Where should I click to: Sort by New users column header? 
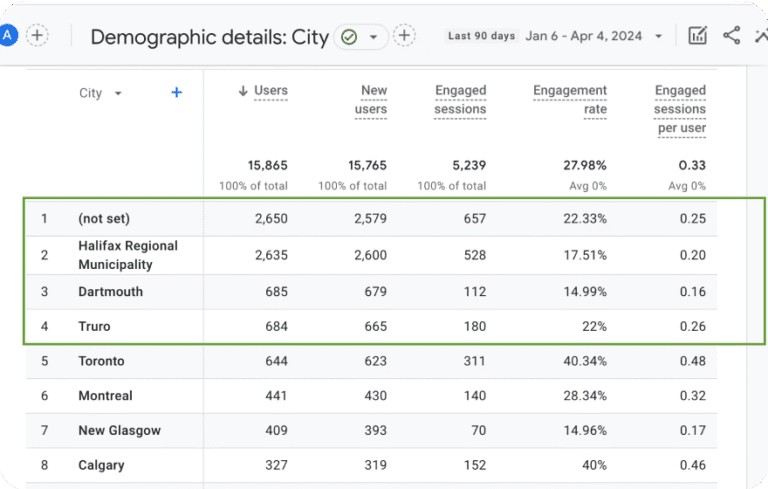pyautogui.click(x=372, y=100)
